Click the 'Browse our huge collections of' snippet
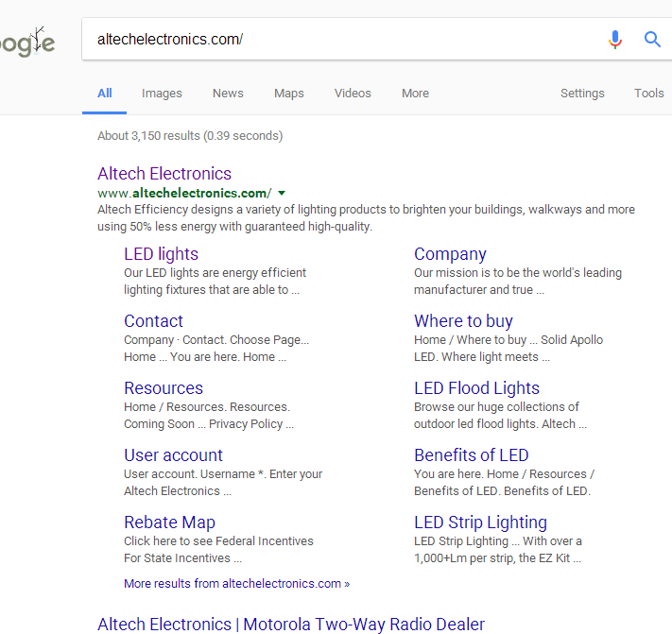Viewport: 672px width, 634px height. point(500,415)
